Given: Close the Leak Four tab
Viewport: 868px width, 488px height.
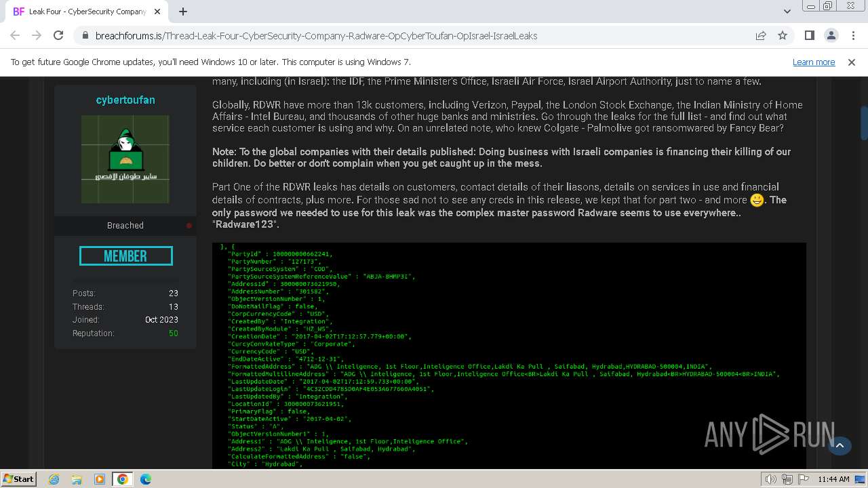Looking at the screenshot, I should 158,12.
